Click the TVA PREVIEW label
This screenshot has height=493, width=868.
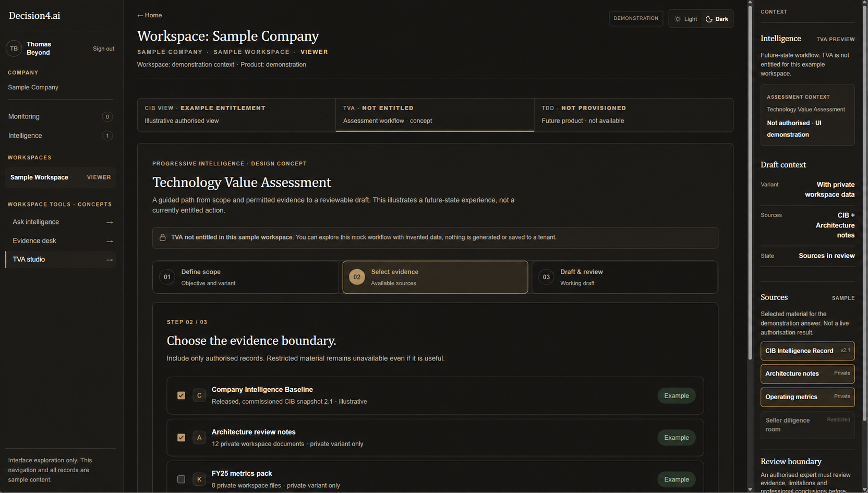click(x=836, y=39)
